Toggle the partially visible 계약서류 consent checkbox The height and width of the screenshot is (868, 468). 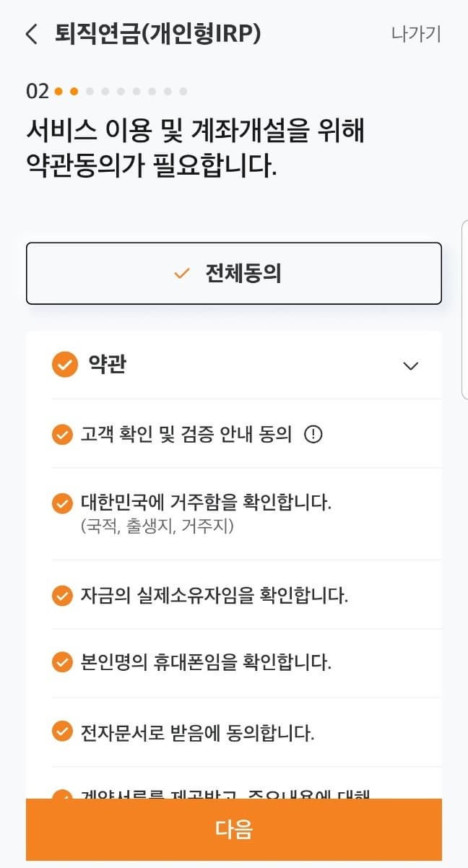tap(62, 794)
